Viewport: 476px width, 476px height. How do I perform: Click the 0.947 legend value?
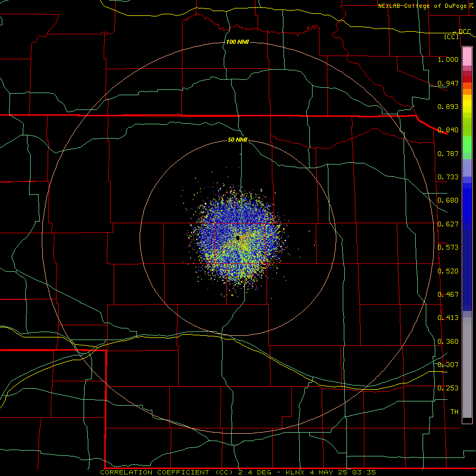click(448, 83)
